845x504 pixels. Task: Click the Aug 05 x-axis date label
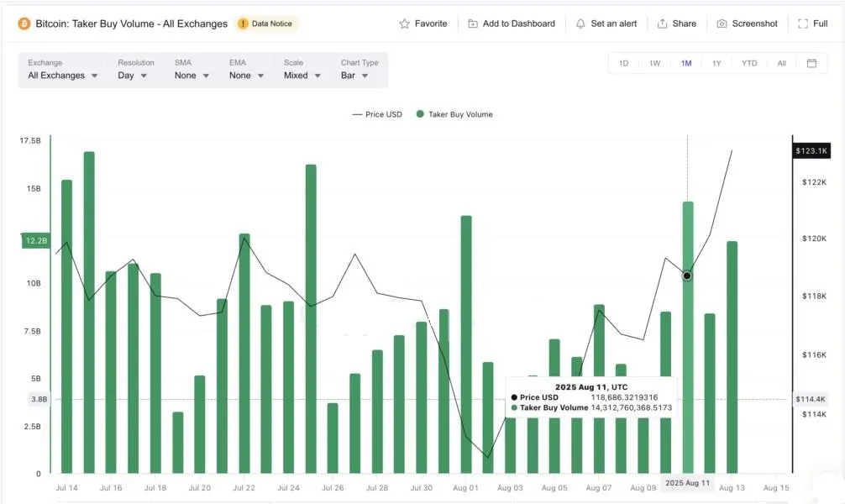click(x=554, y=488)
